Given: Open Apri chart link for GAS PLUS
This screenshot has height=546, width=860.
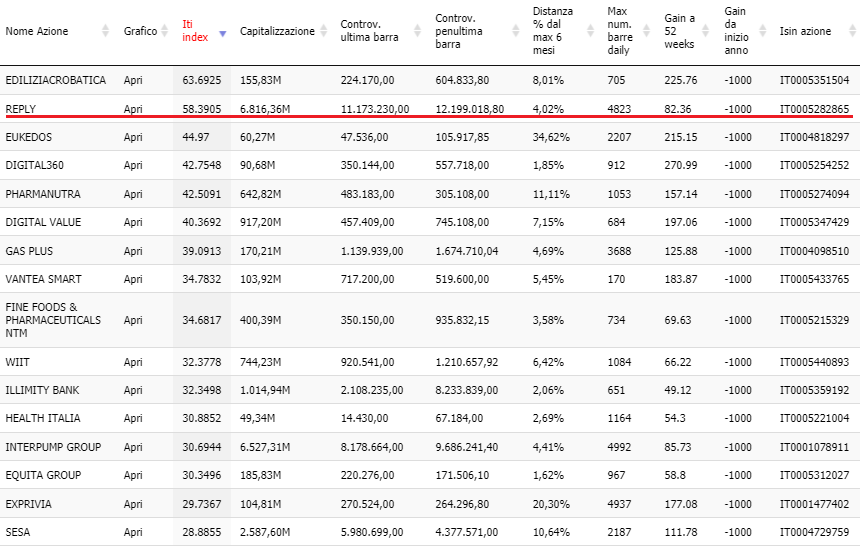Looking at the screenshot, I should pos(133,251).
